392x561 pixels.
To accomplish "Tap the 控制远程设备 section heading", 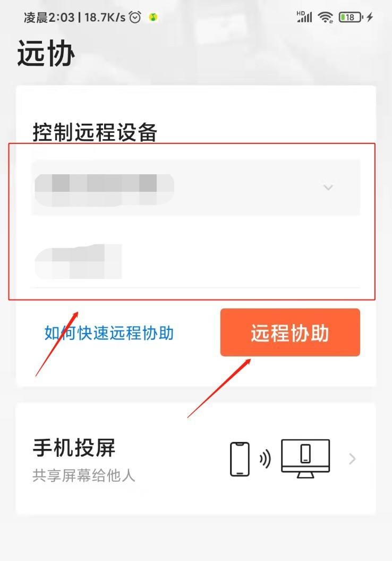I will (x=95, y=132).
